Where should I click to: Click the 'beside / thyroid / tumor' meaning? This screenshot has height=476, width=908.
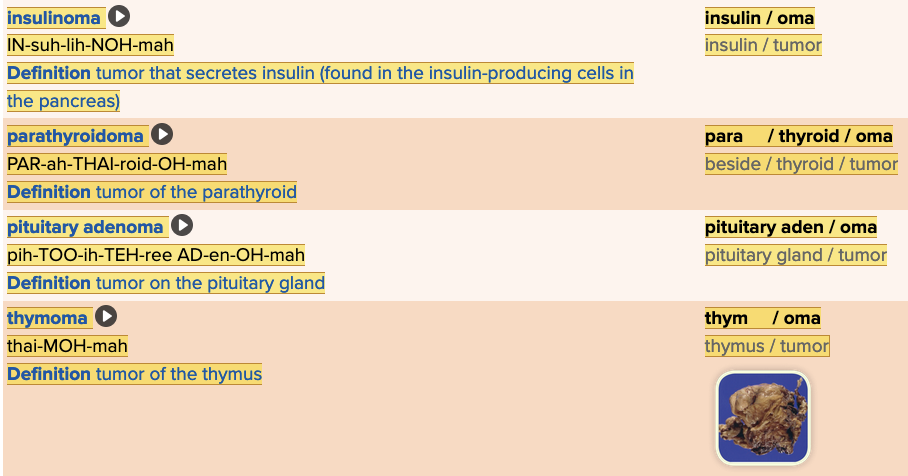pos(801,164)
